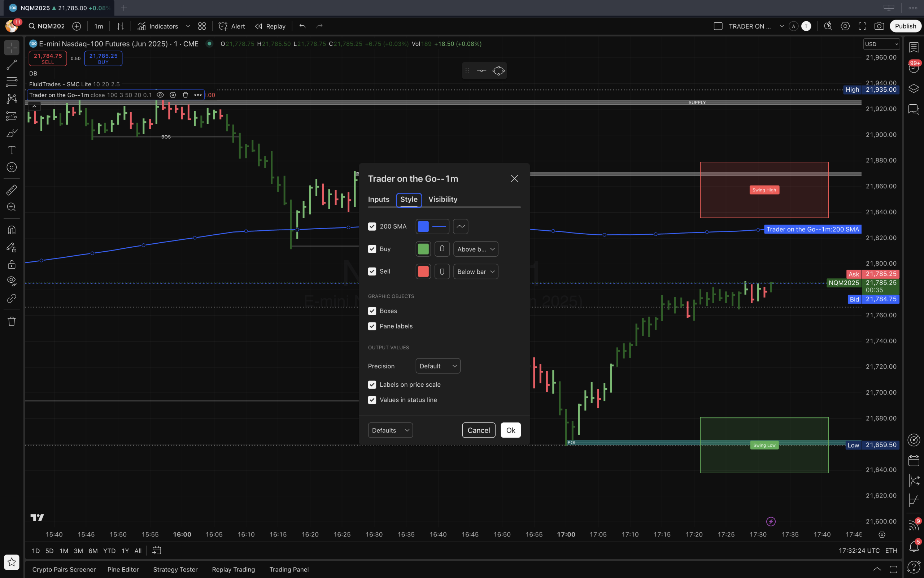Uncheck the Buy checkbox
Screen dimensions: 924x578
[372, 249]
